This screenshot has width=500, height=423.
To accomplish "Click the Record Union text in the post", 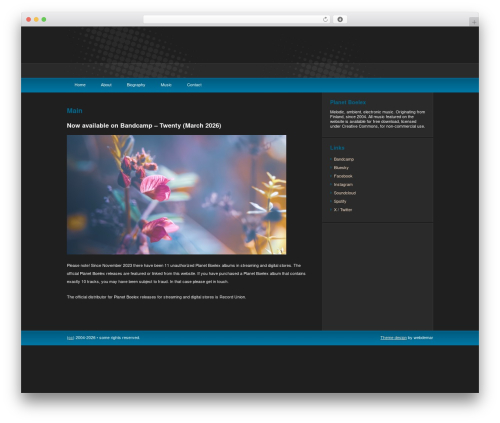I will (x=232, y=297).
